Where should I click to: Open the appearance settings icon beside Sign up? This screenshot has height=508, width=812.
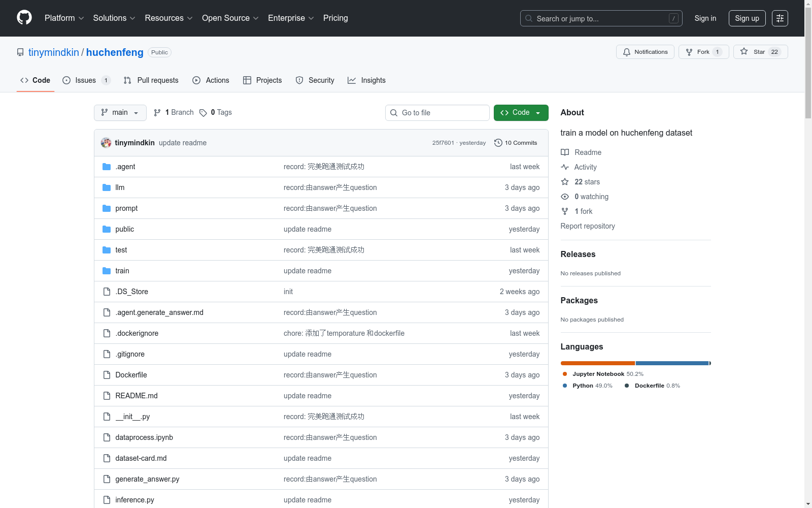[x=780, y=18]
